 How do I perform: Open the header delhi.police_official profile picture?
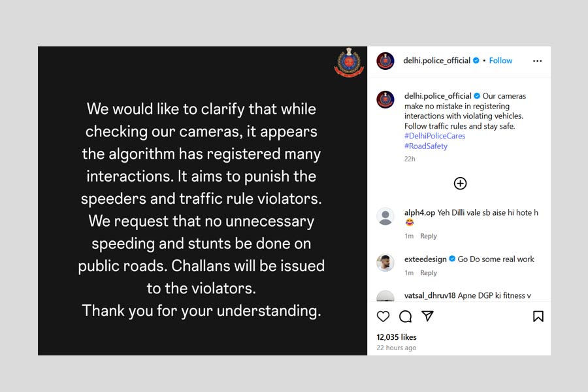385,61
